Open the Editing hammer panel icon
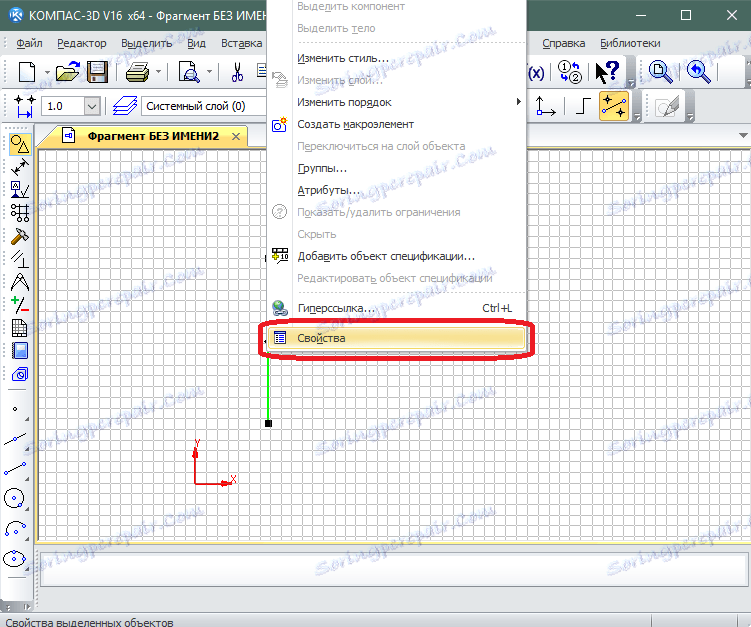The width and height of the screenshot is (751, 627). (x=20, y=236)
